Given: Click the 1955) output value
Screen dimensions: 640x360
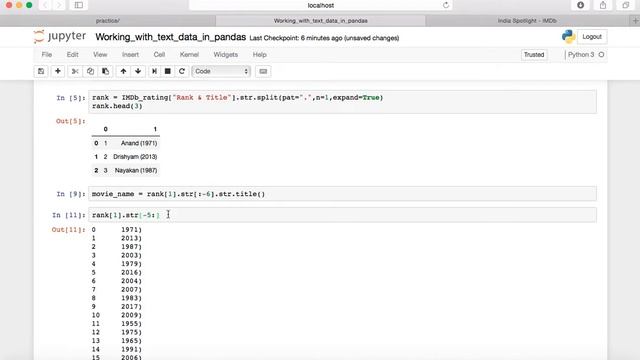Looking at the screenshot, I should click(131, 324).
